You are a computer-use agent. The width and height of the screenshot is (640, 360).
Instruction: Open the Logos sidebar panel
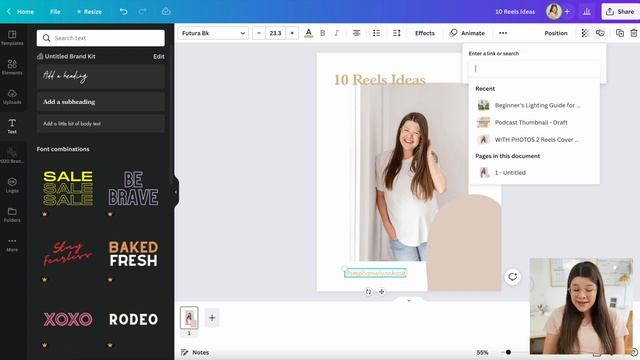click(12, 185)
